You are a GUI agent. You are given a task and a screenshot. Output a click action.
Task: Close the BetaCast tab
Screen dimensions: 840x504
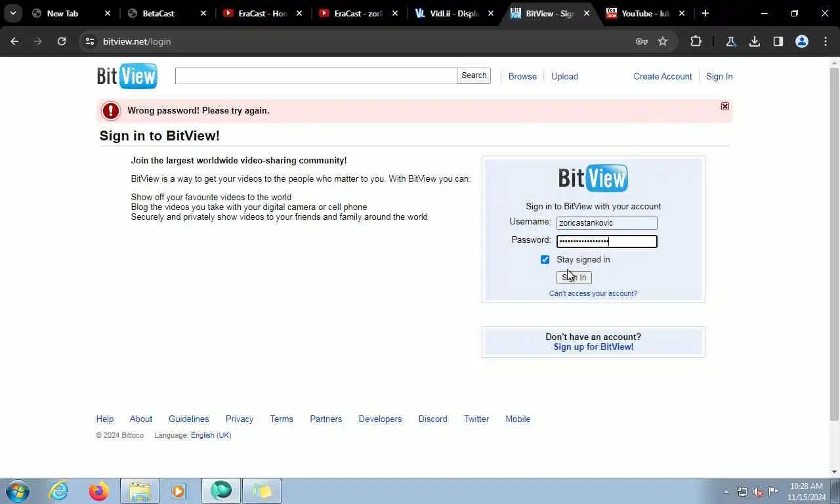[x=203, y=13]
